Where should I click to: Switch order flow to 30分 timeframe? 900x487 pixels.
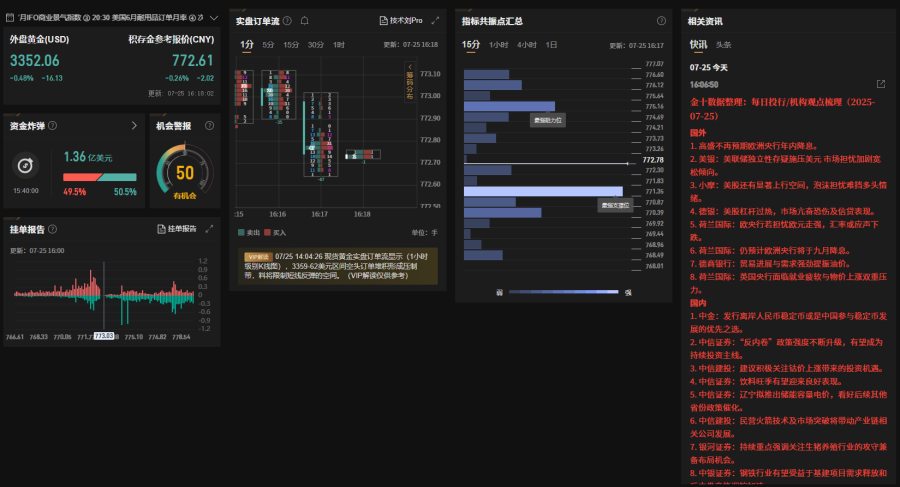(x=316, y=45)
